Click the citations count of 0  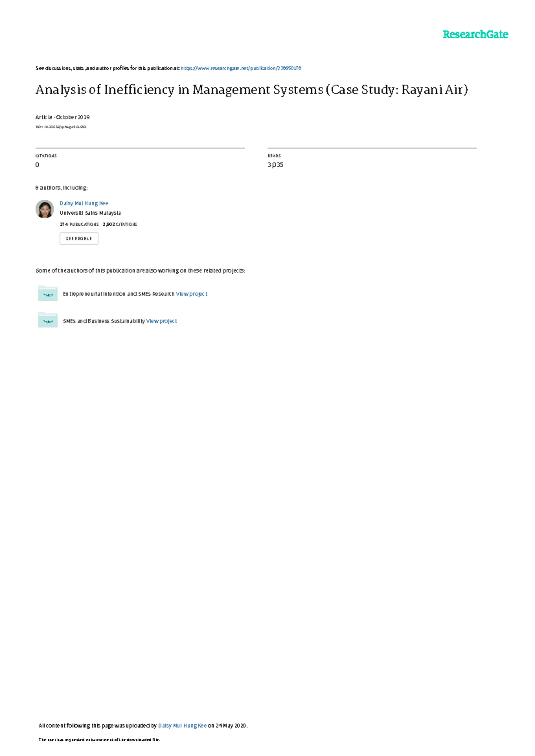[37, 165]
